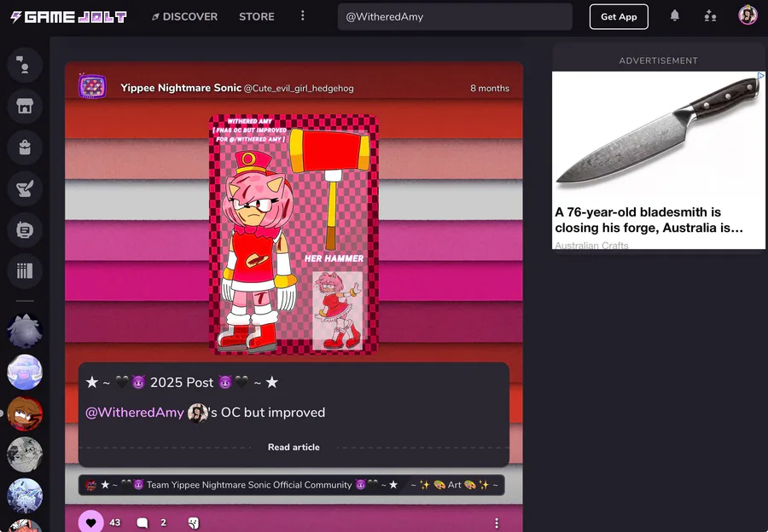The image size is (768, 532).
Task: Open the grayscale sketch community avatar in sidebar
Action: pyautogui.click(x=25, y=454)
